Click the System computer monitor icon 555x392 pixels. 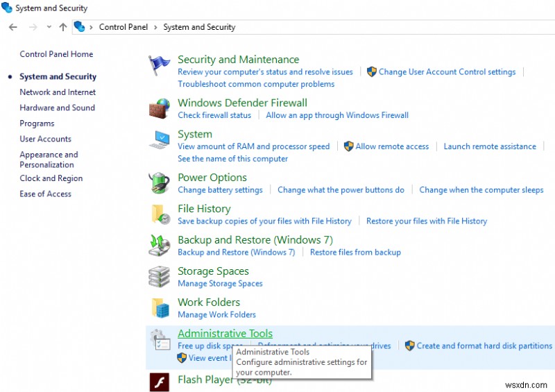pyautogui.click(x=160, y=139)
